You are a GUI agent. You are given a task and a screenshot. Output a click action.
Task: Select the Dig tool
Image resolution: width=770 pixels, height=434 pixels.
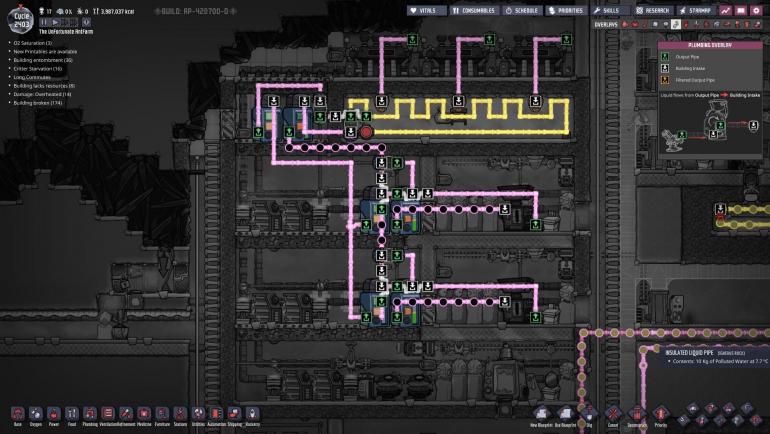point(589,415)
